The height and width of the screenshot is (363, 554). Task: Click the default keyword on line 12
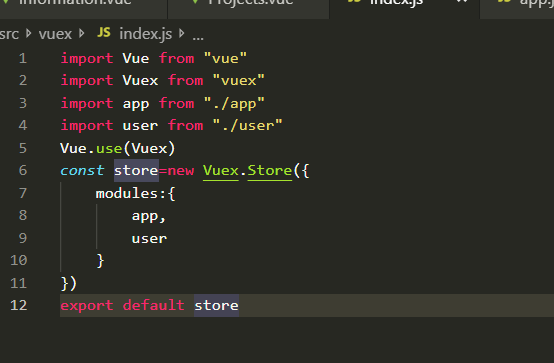pos(153,305)
